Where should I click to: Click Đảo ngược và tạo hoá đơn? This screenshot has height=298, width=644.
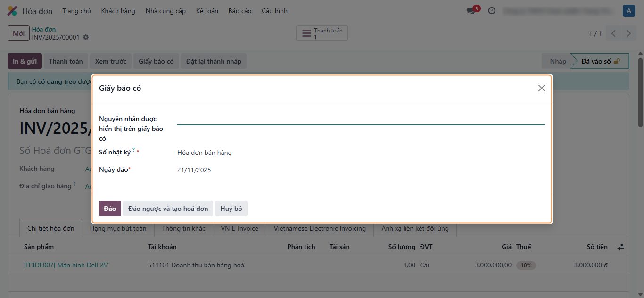168,209
